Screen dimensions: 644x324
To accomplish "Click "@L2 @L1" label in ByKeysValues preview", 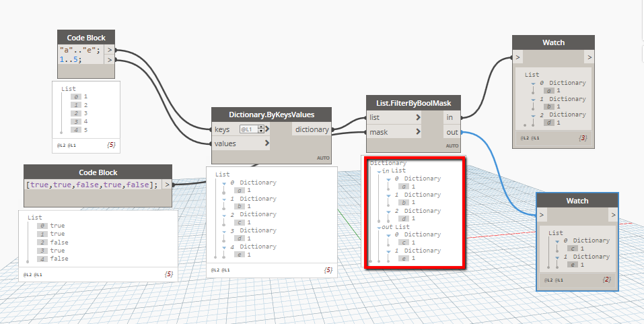I will pyautogui.click(x=221, y=270).
